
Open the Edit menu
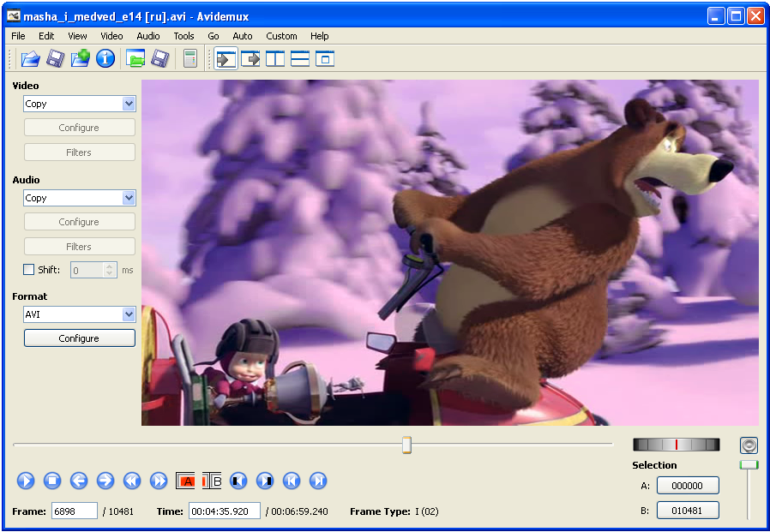46,36
